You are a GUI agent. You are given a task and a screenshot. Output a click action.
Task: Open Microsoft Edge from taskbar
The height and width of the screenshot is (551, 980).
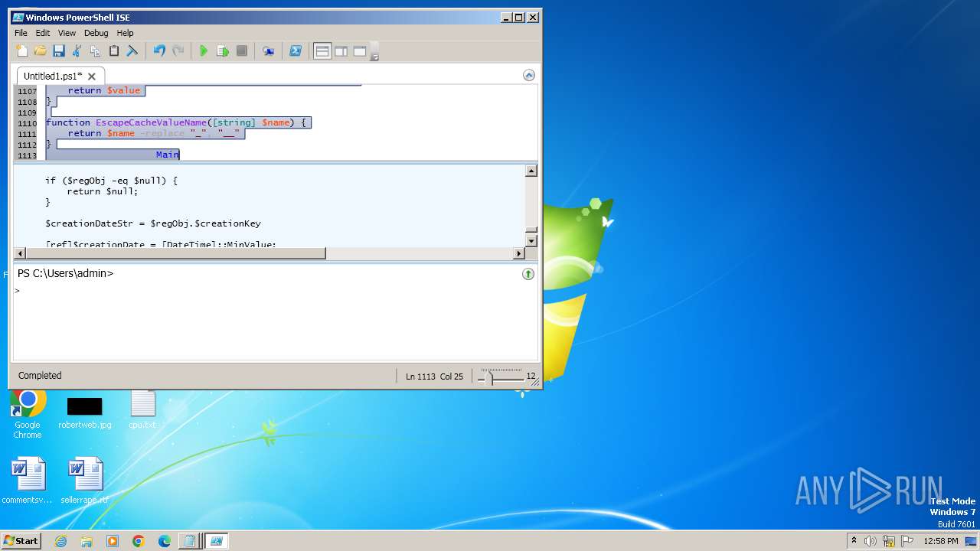click(165, 541)
